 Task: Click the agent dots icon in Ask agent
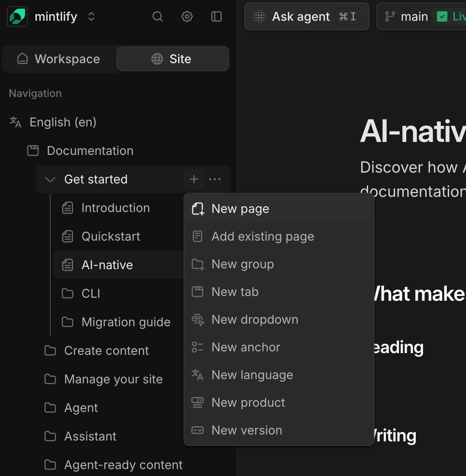click(x=260, y=16)
